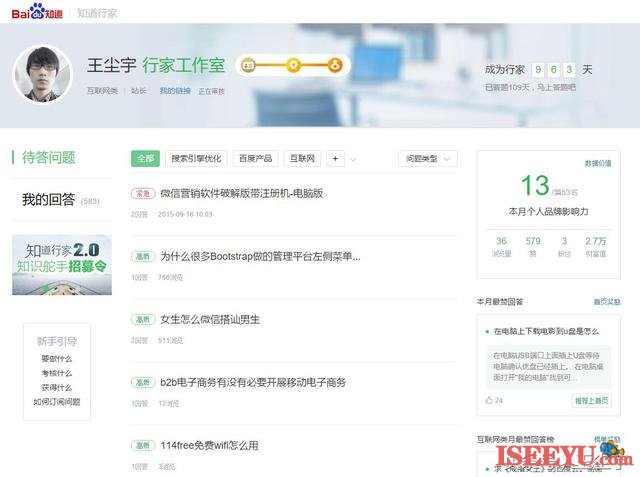This screenshot has width=640, height=477.
Task: Click the plus button to add category
Action: click(336, 159)
